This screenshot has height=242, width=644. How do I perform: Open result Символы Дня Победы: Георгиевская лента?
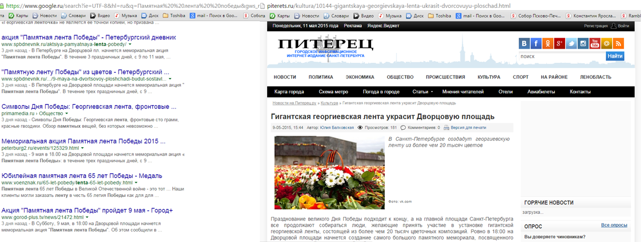89,106
